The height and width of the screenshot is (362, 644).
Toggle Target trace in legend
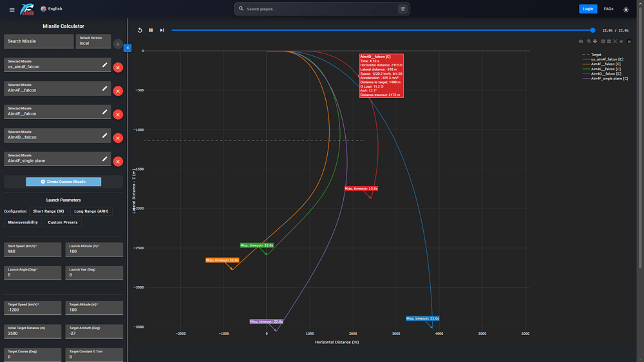pos(592,55)
